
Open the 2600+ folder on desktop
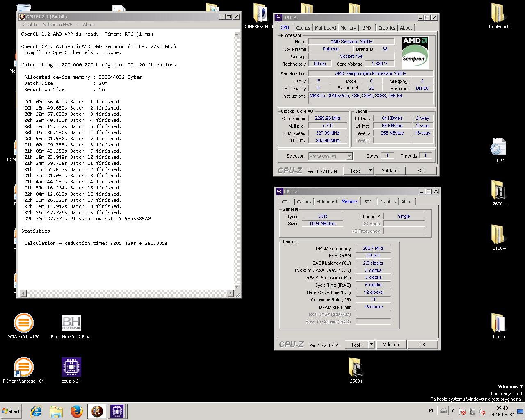coord(499,193)
